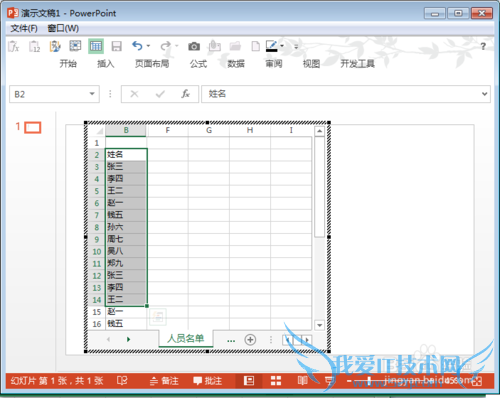
Task: Click the paste formatting brush icon
Action: (55, 46)
